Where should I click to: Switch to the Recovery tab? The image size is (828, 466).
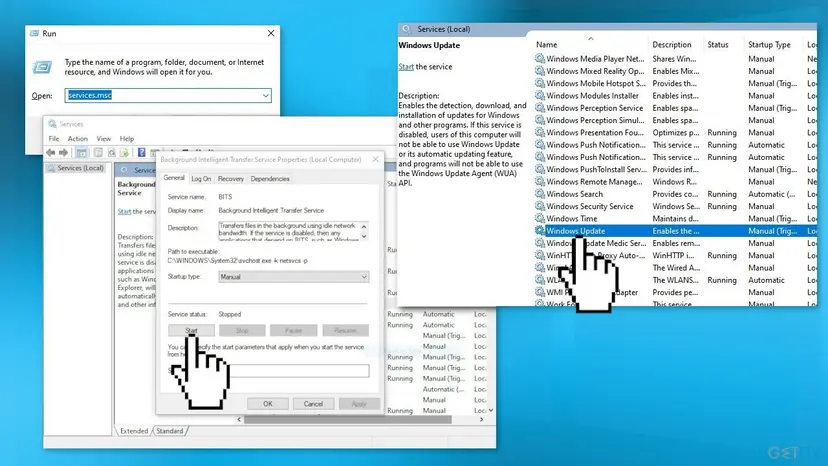(x=231, y=179)
